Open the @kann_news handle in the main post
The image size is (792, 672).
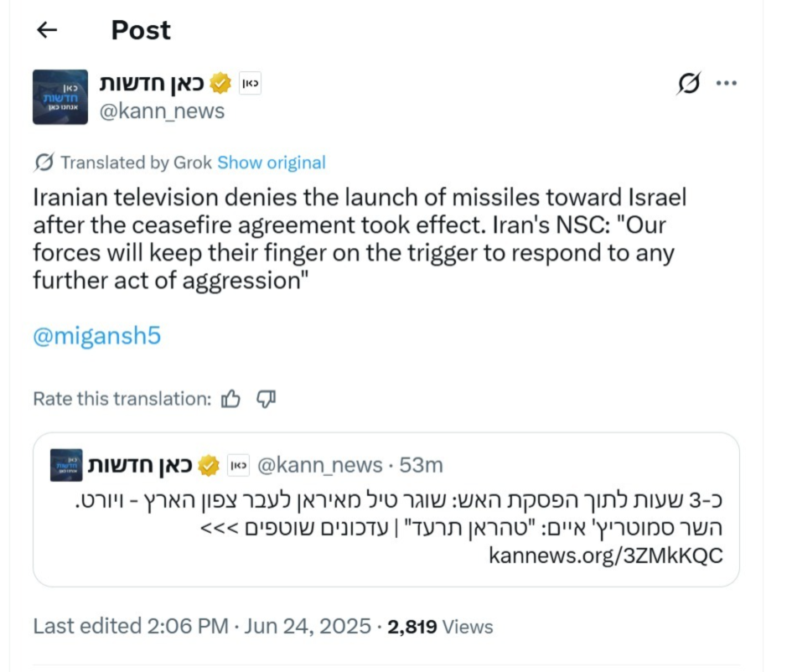(163, 111)
